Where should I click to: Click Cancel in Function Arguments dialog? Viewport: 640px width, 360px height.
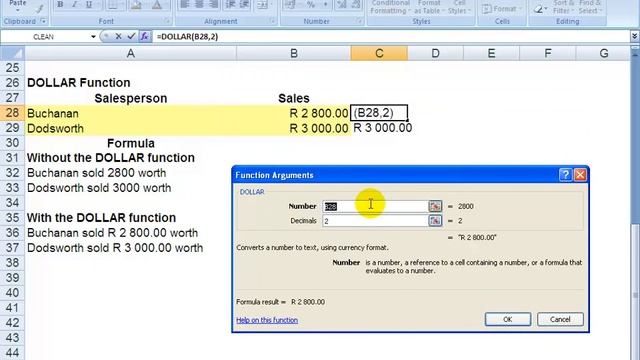pos(560,319)
